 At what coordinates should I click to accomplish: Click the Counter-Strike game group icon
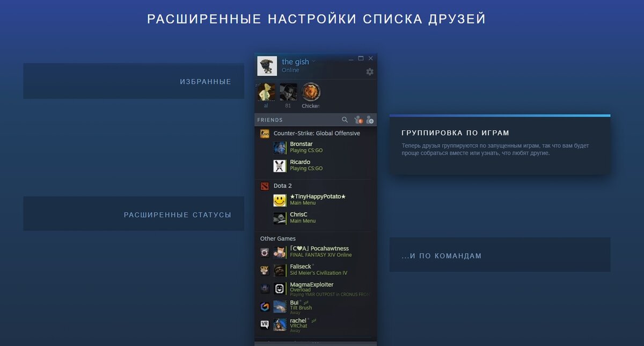[265, 134]
